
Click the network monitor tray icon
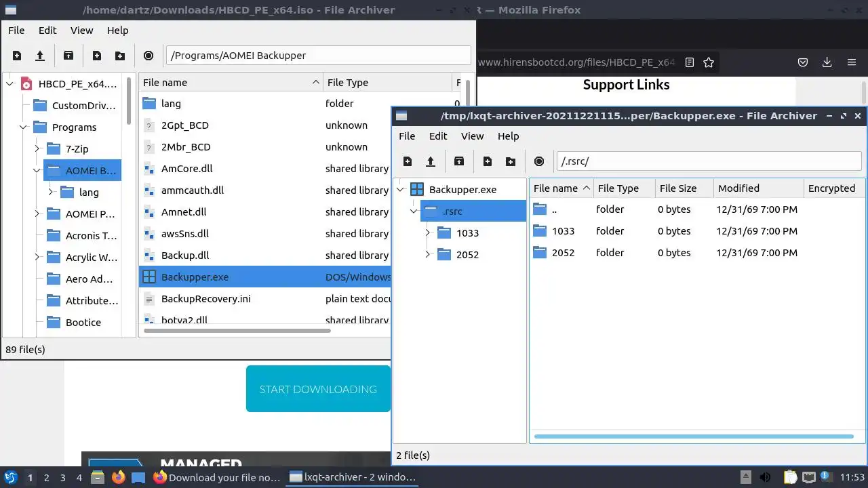tap(809, 477)
